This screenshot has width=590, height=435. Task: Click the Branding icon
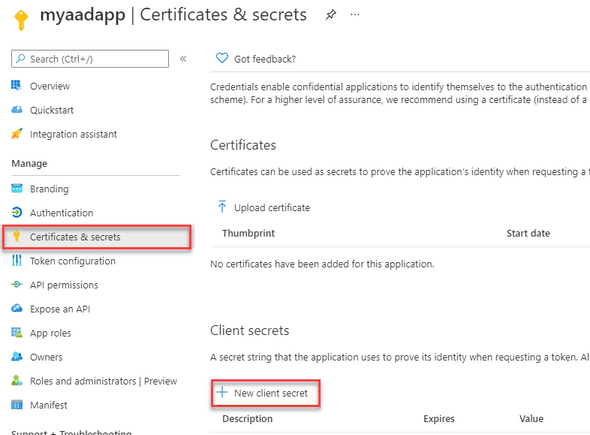(x=17, y=188)
